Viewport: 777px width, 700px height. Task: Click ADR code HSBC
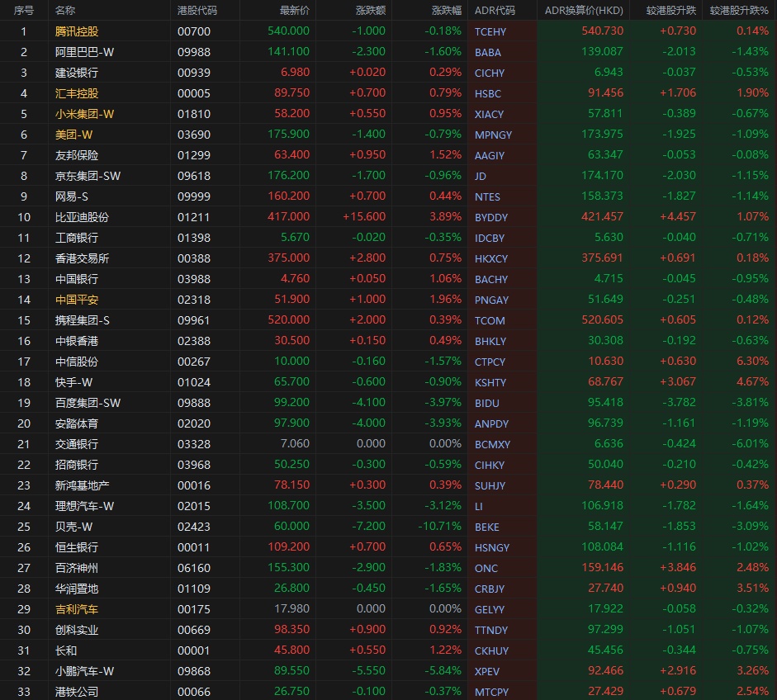tap(488, 93)
